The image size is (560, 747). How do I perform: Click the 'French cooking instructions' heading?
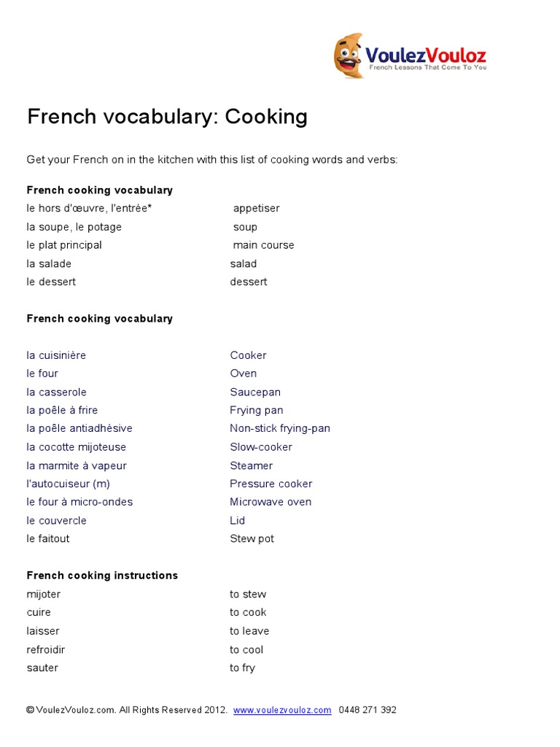point(102,576)
